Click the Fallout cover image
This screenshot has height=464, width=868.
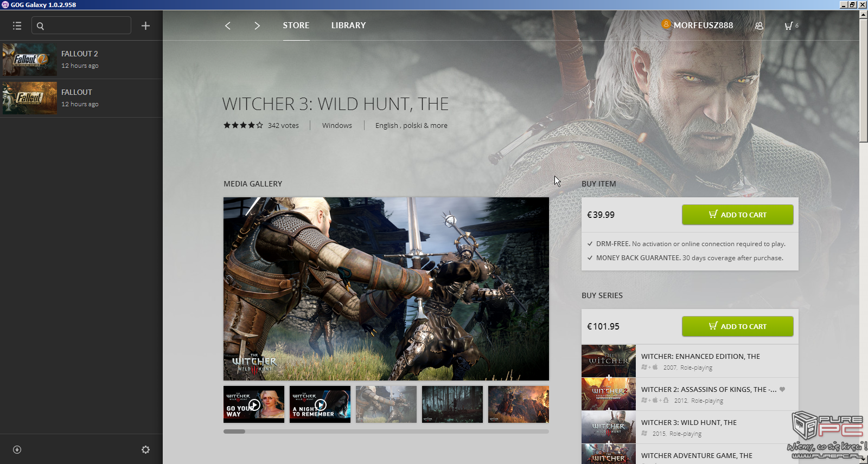pyautogui.click(x=30, y=98)
